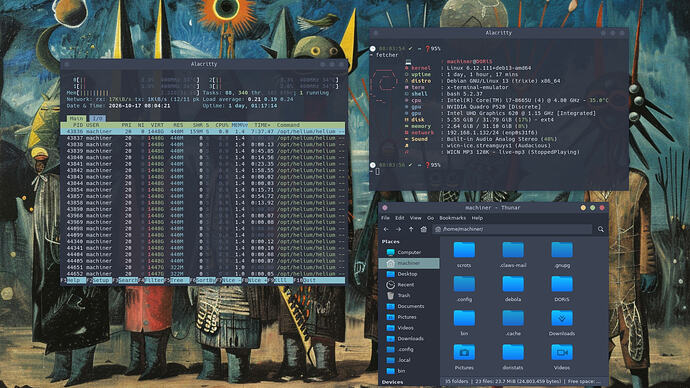Open Videos folder in file view
The height and width of the screenshot is (388, 690).
[x=562, y=357]
